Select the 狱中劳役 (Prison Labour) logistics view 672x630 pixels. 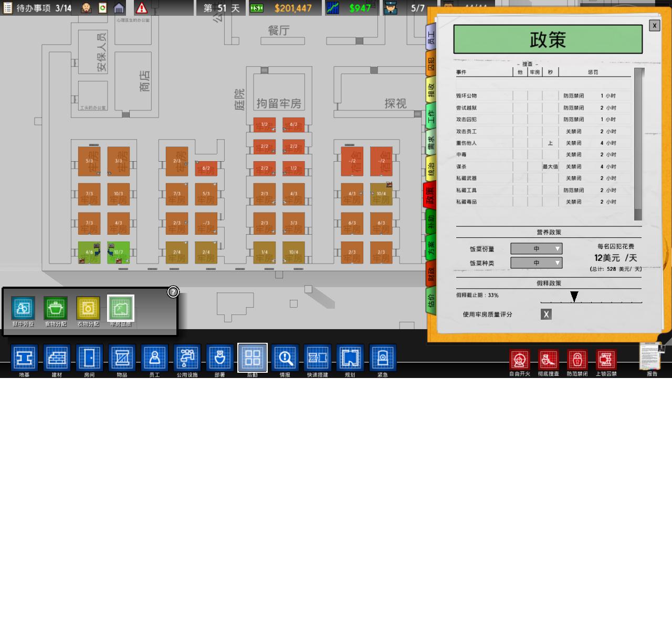(23, 308)
